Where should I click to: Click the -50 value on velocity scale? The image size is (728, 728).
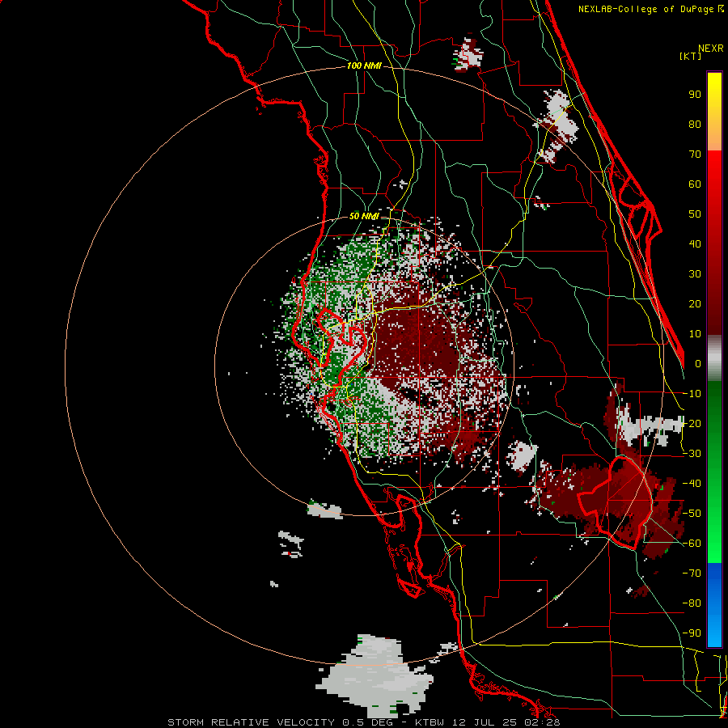pos(692,513)
